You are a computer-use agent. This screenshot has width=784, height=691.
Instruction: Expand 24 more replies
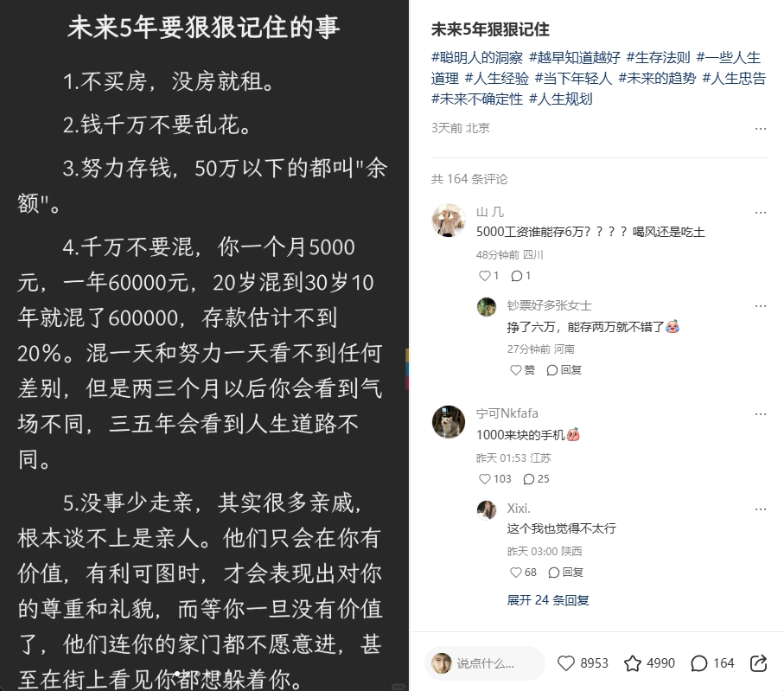click(548, 600)
